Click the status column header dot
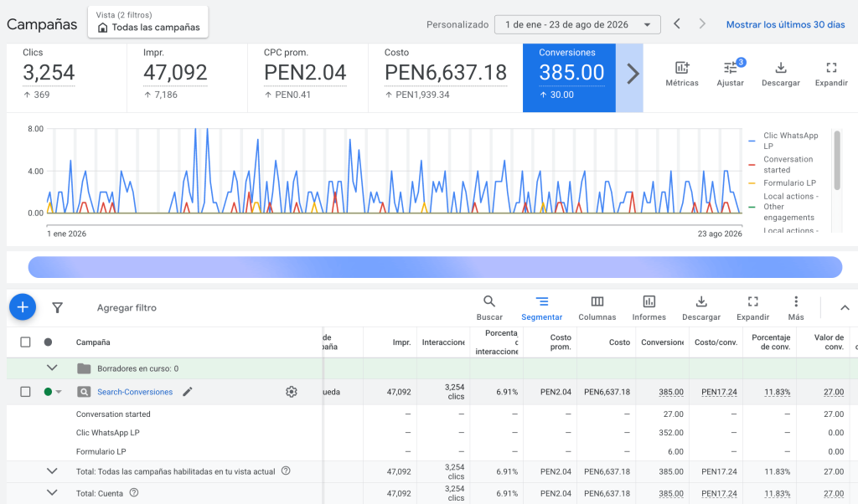The image size is (858, 504). [48, 342]
